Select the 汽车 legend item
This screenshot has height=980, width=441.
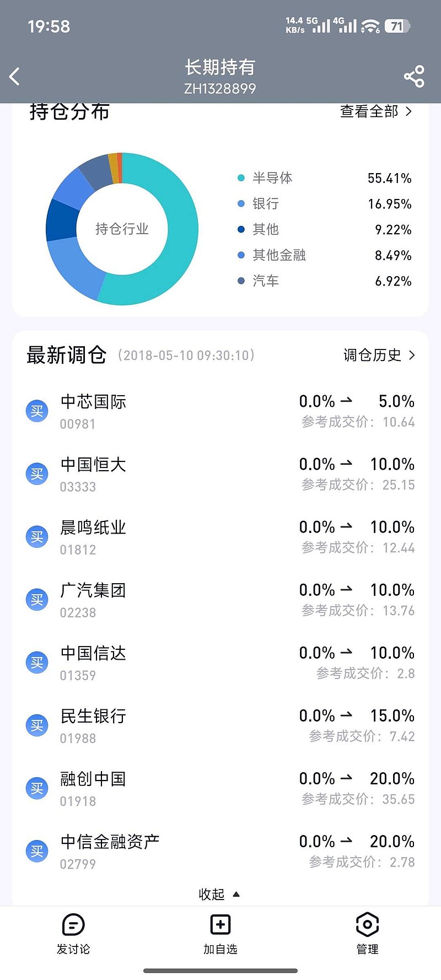(x=266, y=281)
